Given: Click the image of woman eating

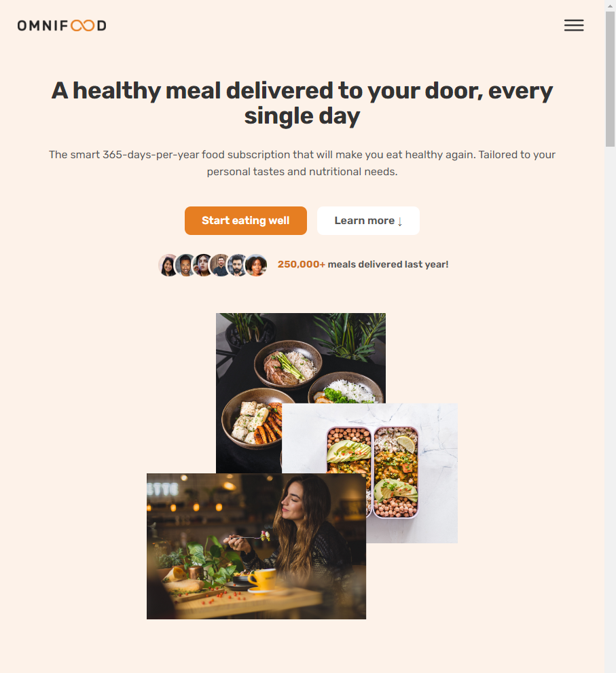Looking at the screenshot, I should (256, 546).
